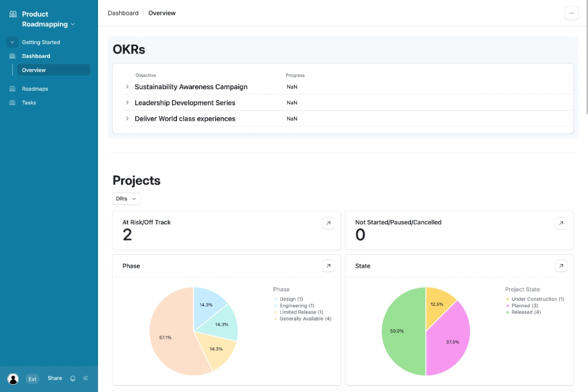Expand the Sustainability Awareness Campaign objective

pos(127,87)
